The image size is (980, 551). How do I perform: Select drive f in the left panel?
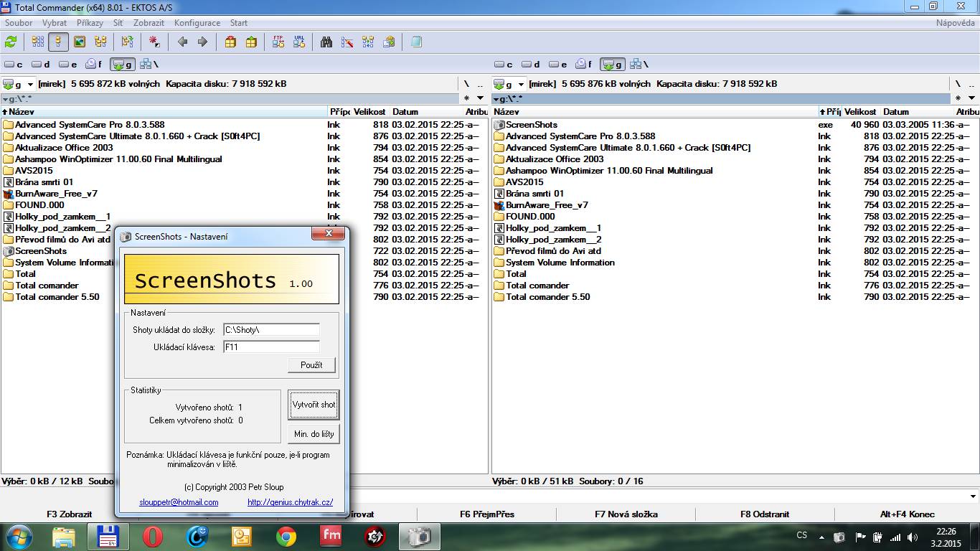[x=94, y=65]
